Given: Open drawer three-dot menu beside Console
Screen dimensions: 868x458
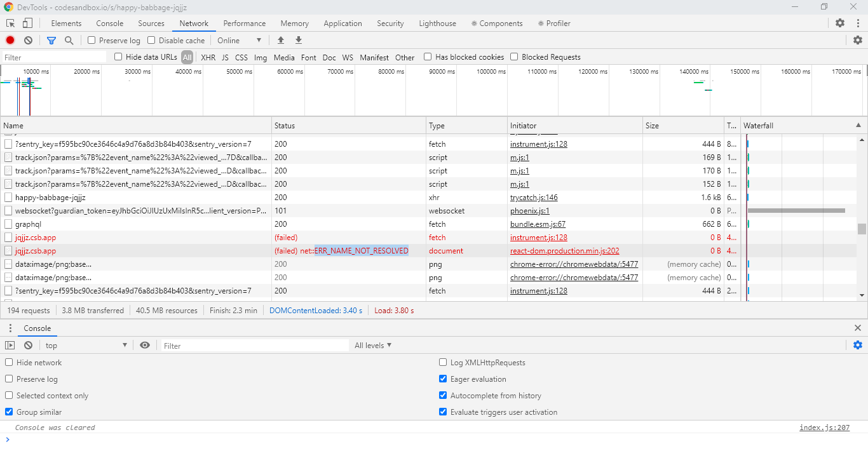Looking at the screenshot, I should click(x=10, y=328).
